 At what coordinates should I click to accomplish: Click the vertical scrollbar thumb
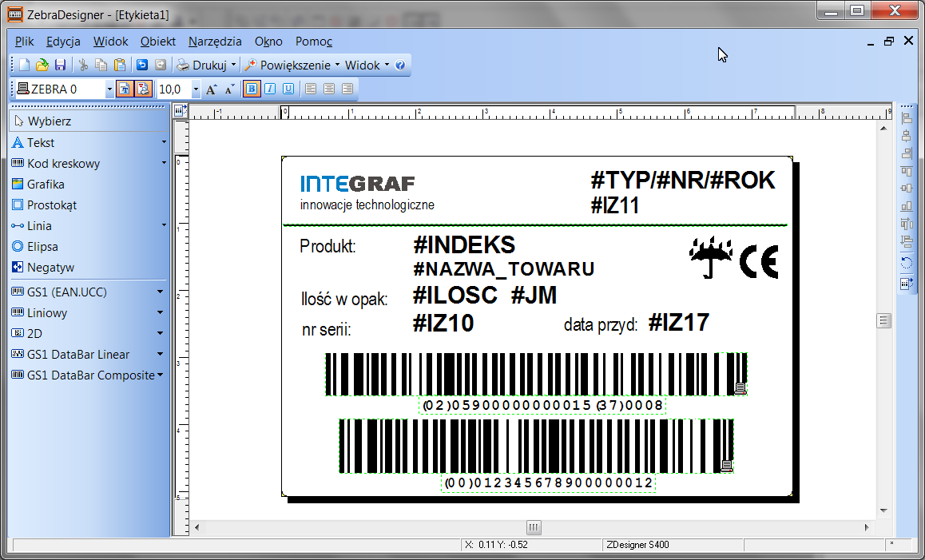(883, 320)
